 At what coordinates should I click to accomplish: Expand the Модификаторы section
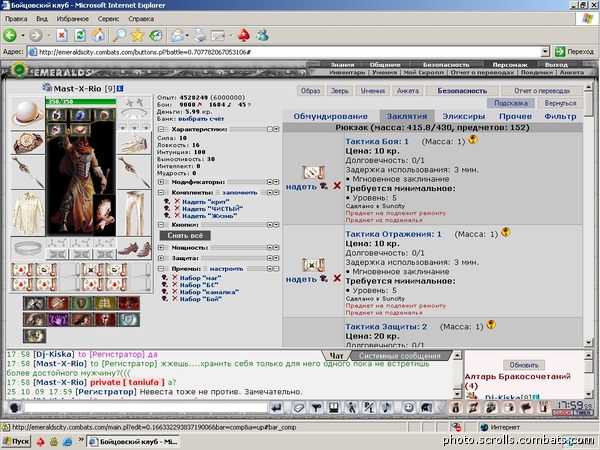tap(161, 182)
